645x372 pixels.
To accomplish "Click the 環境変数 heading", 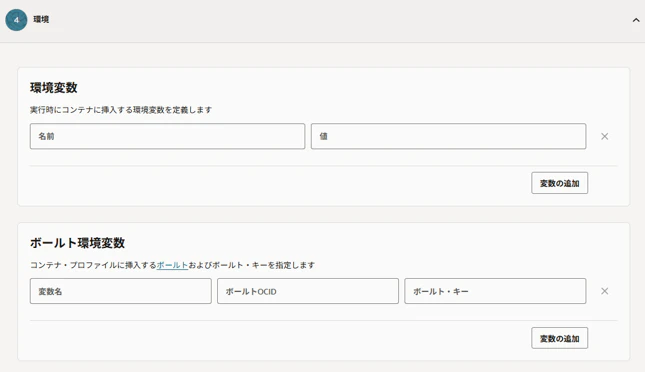I will click(x=54, y=88).
